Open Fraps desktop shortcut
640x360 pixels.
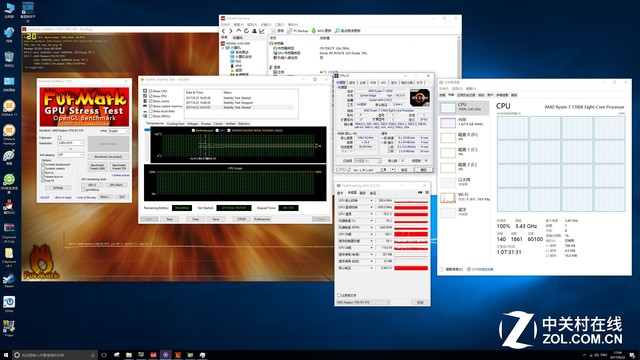pyautogui.click(x=9, y=329)
